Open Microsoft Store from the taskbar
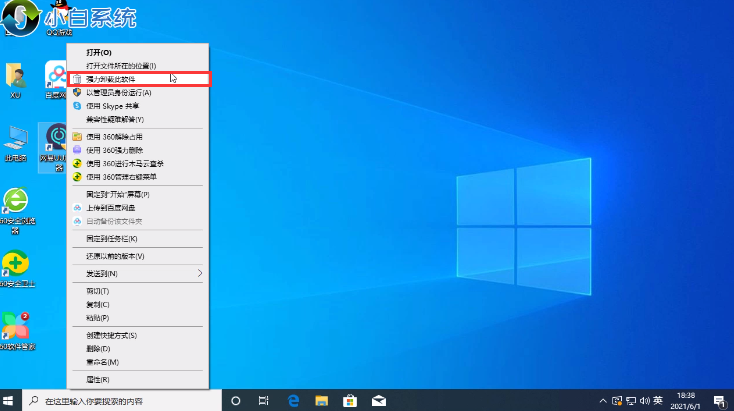This screenshot has height=411, width=734. point(351,400)
